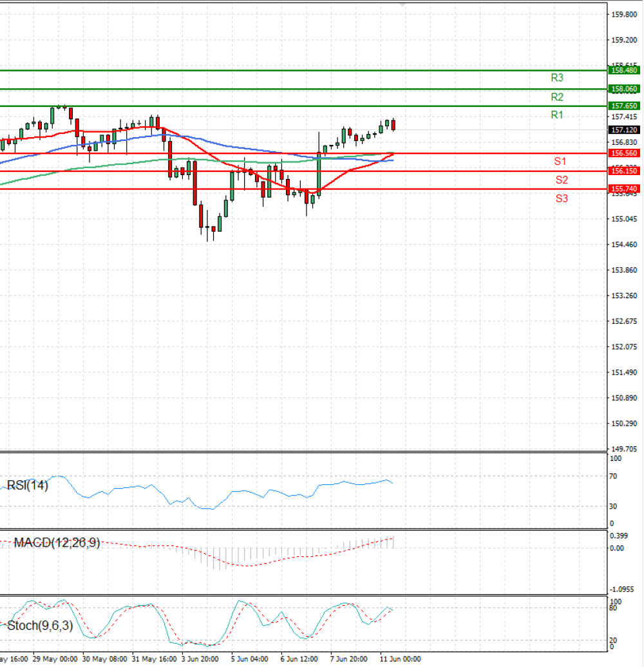Click the 150.290 price axis label
This screenshot has width=644, height=667.
click(x=624, y=424)
